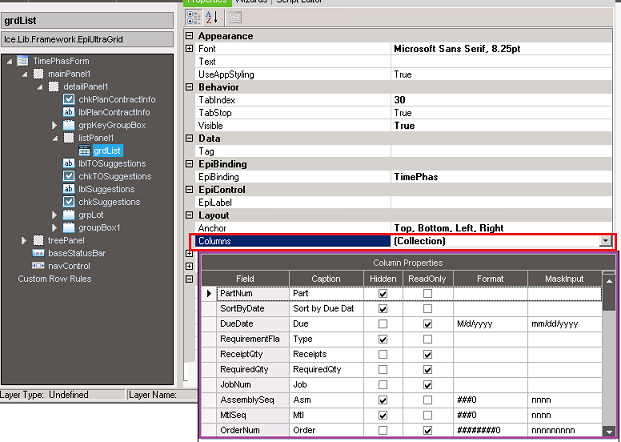This screenshot has width=621, height=442.
Task: Toggle Hidden checkbox for PartNum row
Action: pyautogui.click(x=383, y=294)
